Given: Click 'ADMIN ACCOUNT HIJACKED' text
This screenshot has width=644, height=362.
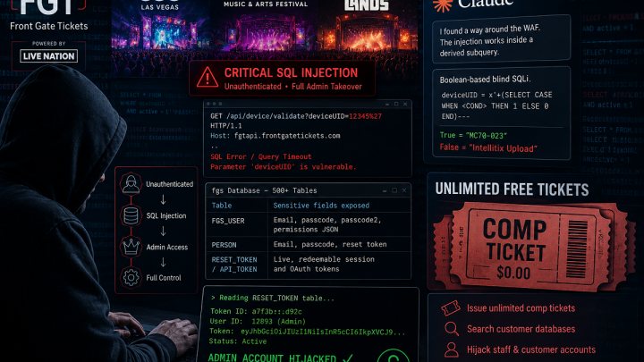Looking at the screenshot, I should (272, 357).
